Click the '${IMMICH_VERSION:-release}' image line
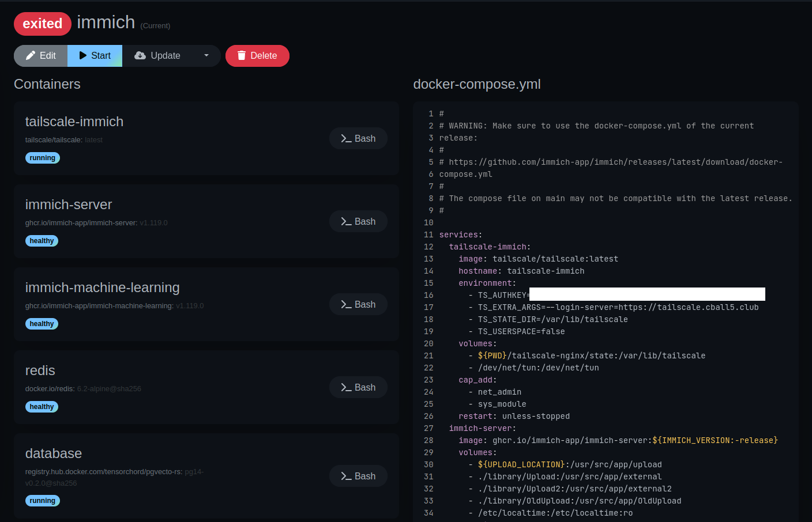Image resolution: width=812 pixels, height=522 pixels. (x=618, y=441)
